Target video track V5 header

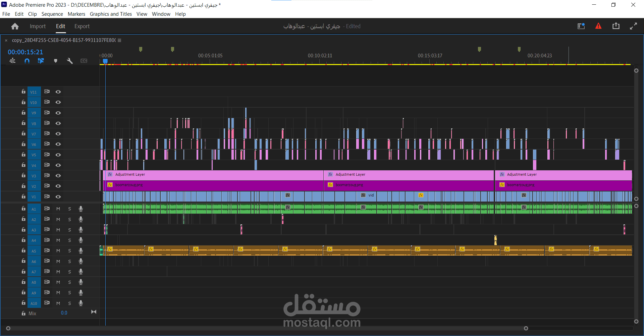coord(34,155)
